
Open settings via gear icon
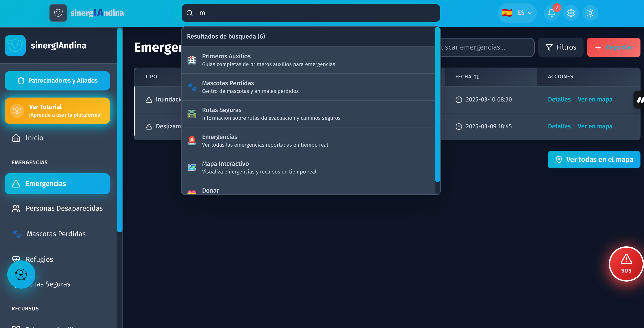571,13
